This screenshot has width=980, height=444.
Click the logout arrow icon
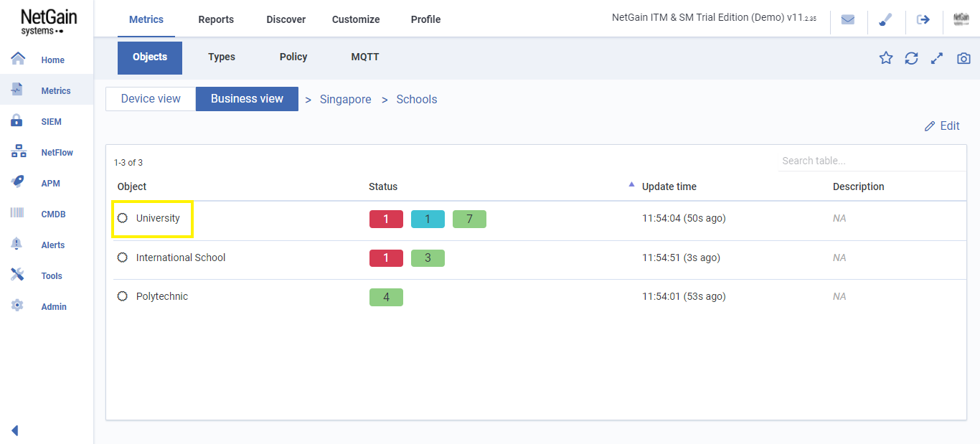tap(923, 19)
